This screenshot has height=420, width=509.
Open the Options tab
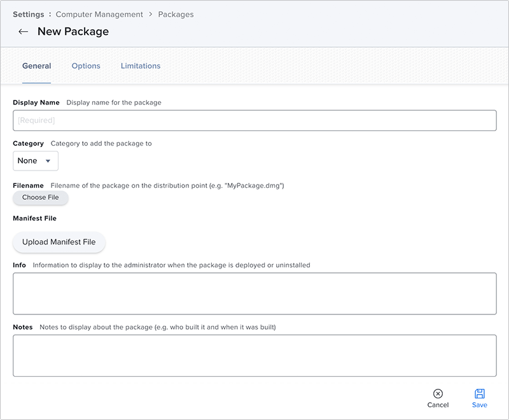[x=86, y=66]
